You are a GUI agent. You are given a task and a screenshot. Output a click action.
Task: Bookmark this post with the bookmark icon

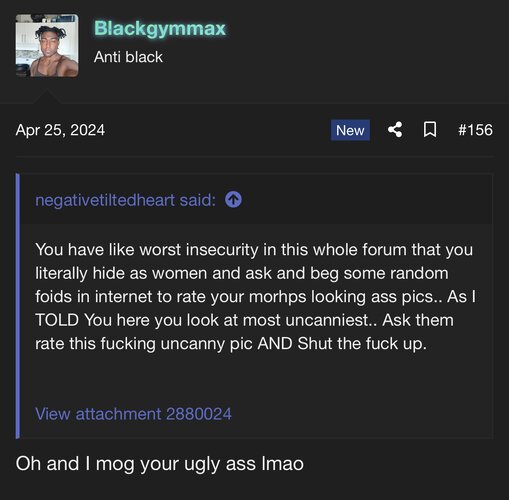[x=430, y=130]
